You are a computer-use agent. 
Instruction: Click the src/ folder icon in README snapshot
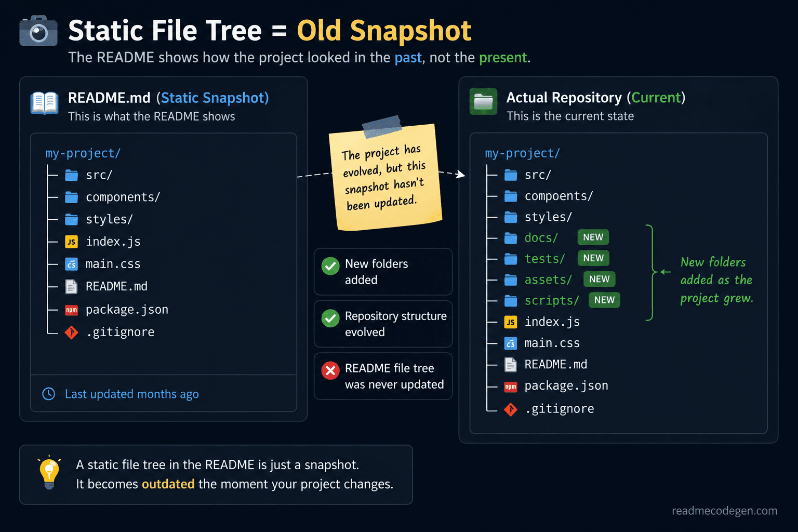[72, 175]
